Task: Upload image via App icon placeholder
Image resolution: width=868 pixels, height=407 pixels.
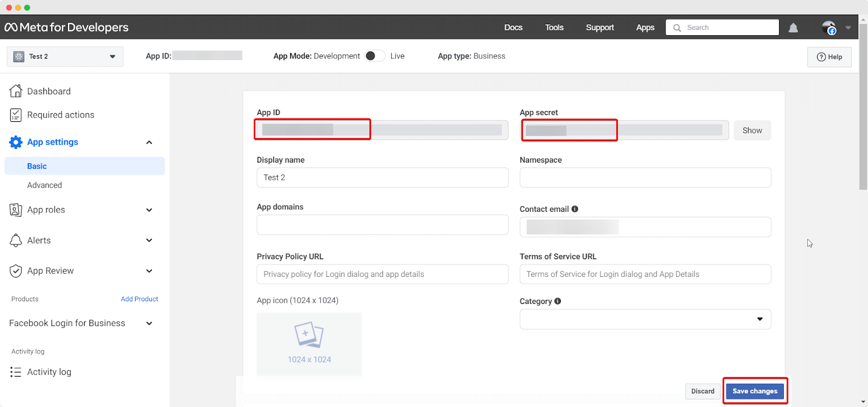Action: click(x=309, y=344)
